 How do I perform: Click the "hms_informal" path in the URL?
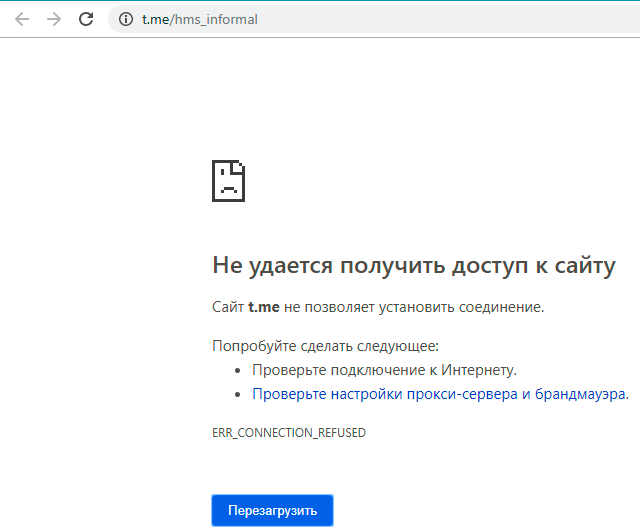click(x=215, y=19)
